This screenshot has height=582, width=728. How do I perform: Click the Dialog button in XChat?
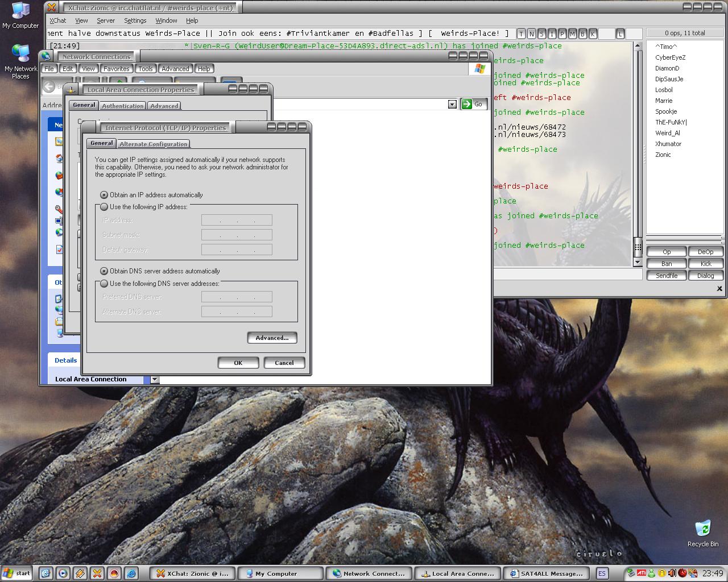point(705,276)
